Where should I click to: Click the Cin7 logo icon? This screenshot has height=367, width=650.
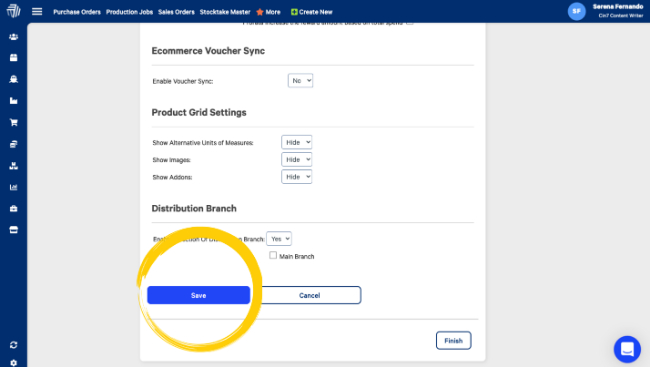click(x=13, y=11)
